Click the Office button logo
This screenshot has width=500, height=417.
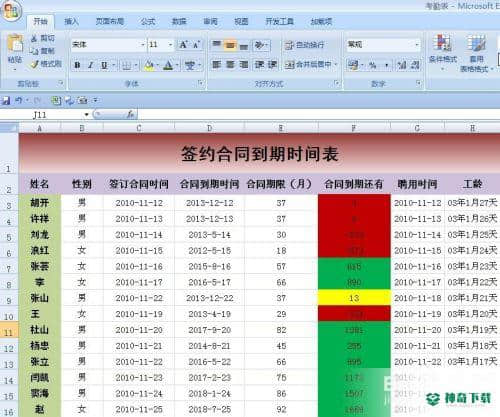pos(11,11)
